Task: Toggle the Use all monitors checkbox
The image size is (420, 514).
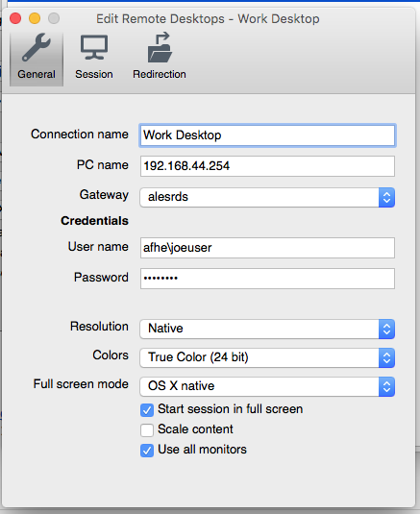Action: [x=147, y=451]
